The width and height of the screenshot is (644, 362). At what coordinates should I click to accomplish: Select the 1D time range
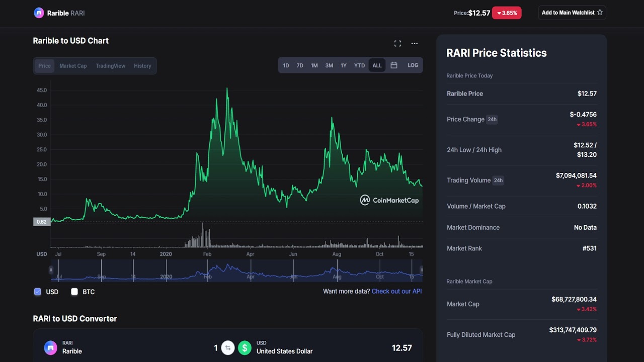(x=286, y=65)
